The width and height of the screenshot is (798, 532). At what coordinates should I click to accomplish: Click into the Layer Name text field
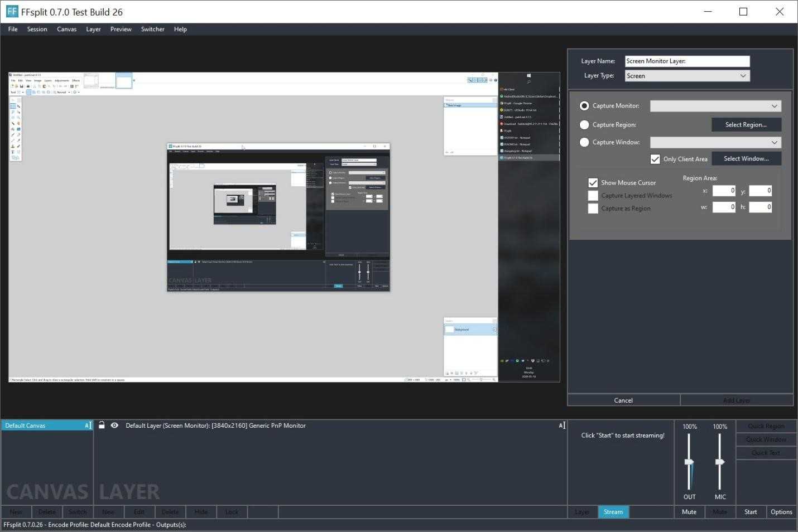[687, 61]
